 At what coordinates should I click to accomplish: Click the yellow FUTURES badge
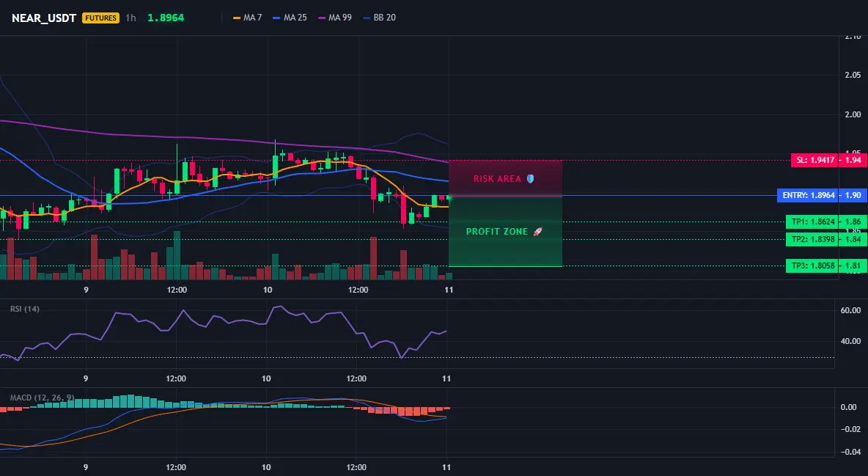100,18
